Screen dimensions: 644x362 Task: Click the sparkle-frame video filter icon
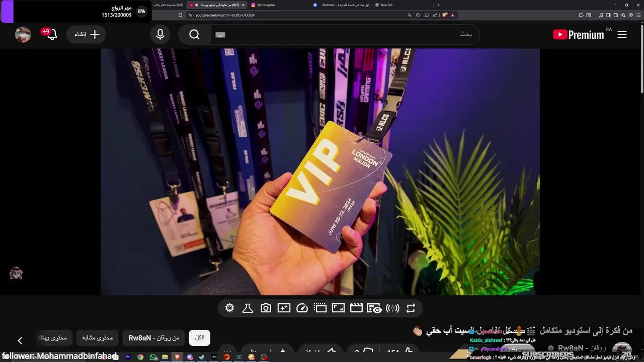284,308
